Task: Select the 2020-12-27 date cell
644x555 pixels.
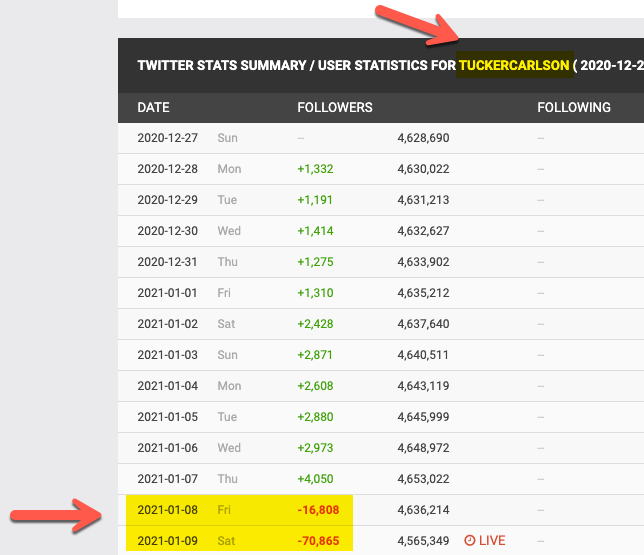Action: (167, 138)
